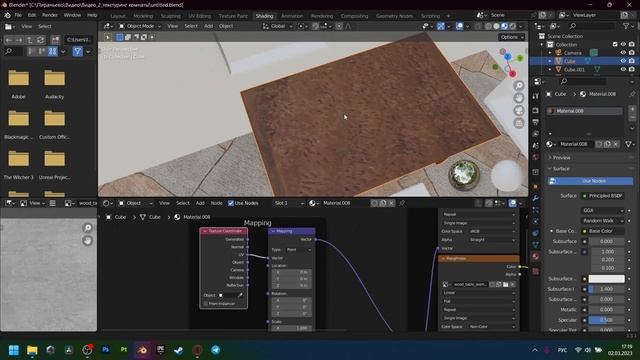640x360 pixels.
Task: Click Base Color linked input button
Action: (602, 231)
